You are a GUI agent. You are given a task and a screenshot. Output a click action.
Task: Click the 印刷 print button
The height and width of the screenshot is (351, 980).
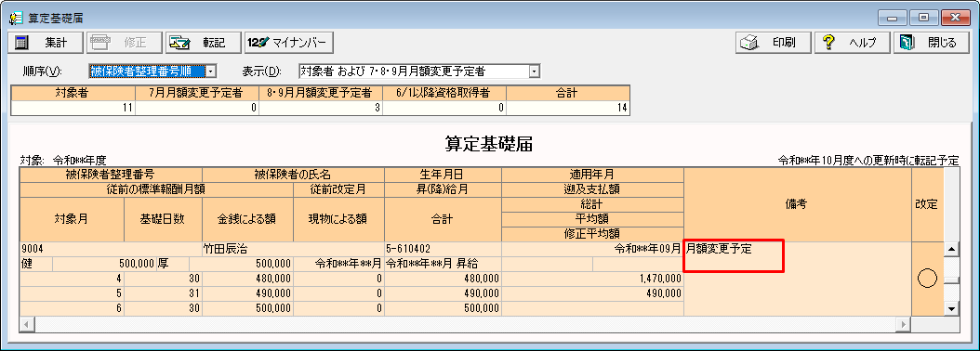773,43
